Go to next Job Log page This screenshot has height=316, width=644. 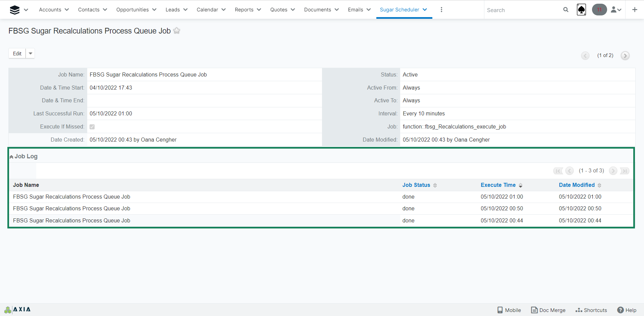(x=613, y=171)
